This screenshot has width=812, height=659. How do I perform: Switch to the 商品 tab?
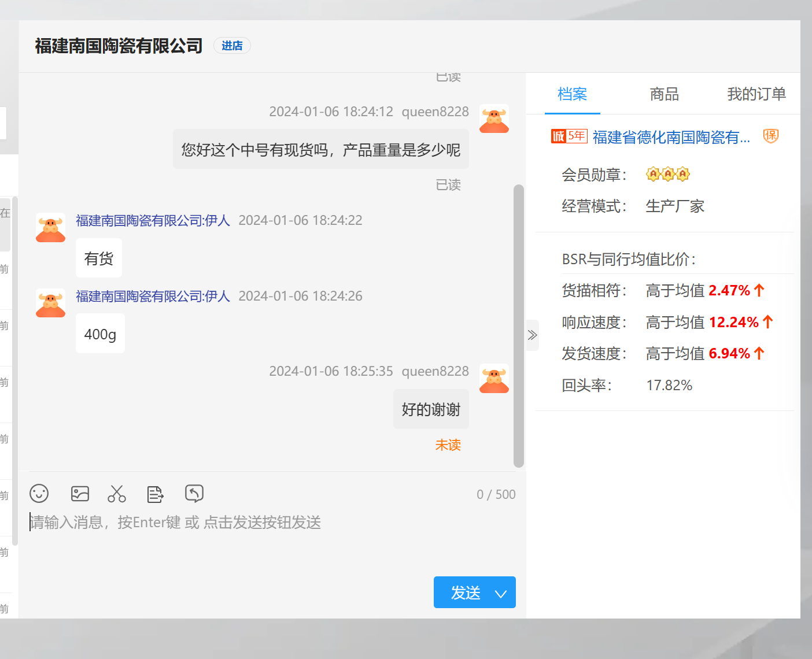tap(664, 94)
